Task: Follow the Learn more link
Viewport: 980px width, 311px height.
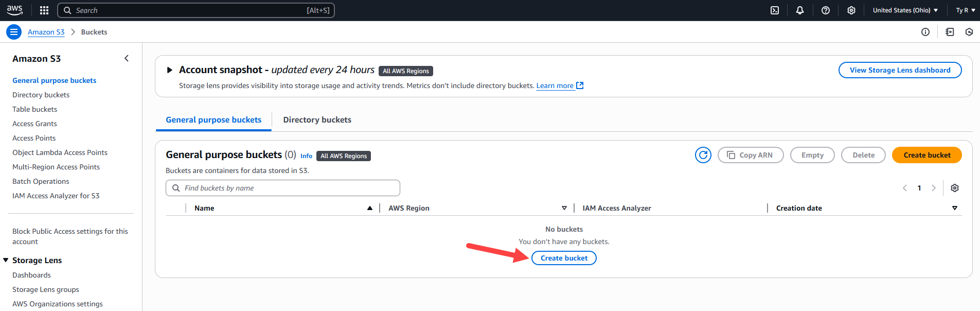Action: (555, 85)
